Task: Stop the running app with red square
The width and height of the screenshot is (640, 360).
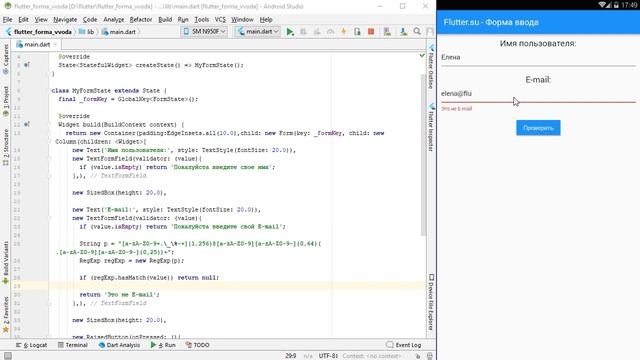Action: pyautogui.click(x=371, y=31)
